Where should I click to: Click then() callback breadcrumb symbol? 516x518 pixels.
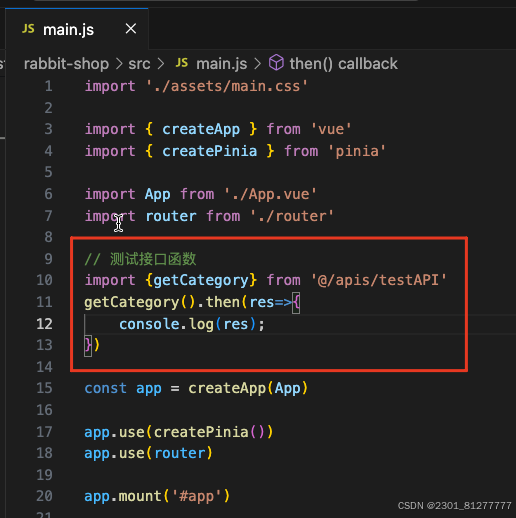343,64
